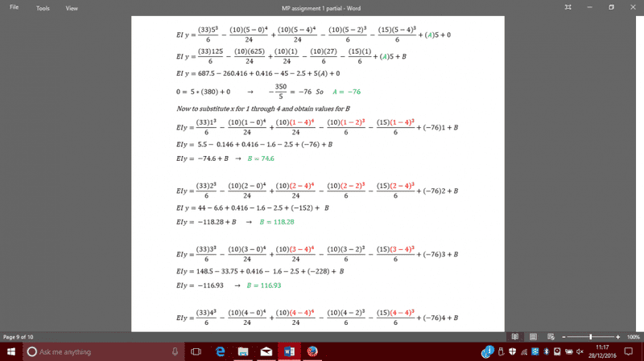This screenshot has height=361, width=644.
Task: Click the line starting 'EI y = 44 − 6.6'
Action: (x=253, y=207)
